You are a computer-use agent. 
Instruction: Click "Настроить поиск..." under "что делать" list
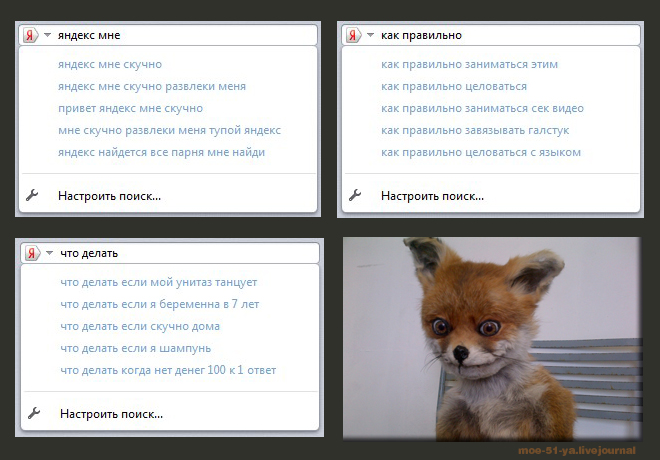[111, 413]
